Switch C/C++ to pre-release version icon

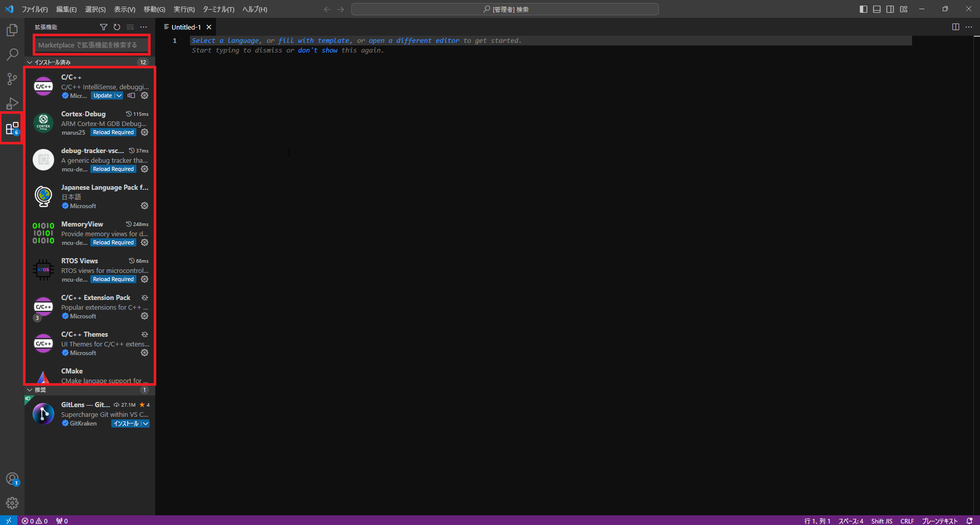[x=132, y=95]
